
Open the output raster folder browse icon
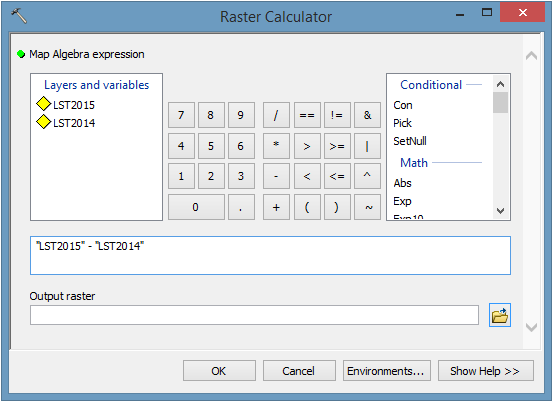pos(499,315)
